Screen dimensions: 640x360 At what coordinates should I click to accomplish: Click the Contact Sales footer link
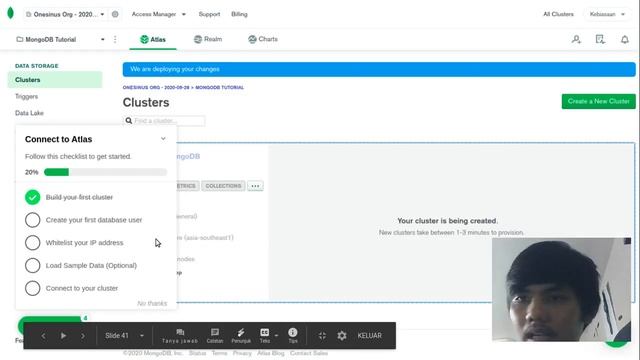[x=309, y=353]
